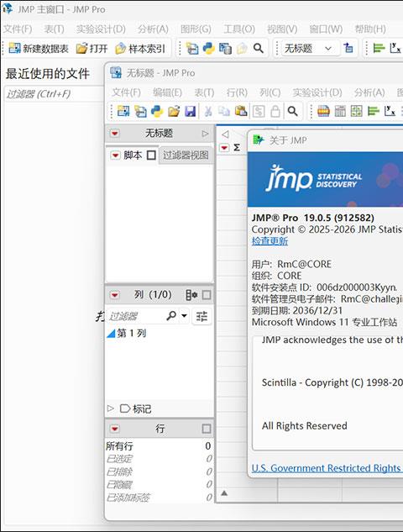Click 打开 in the JMP main window toolbar
This screenshot has width=403, height=532.
(92, 49)
